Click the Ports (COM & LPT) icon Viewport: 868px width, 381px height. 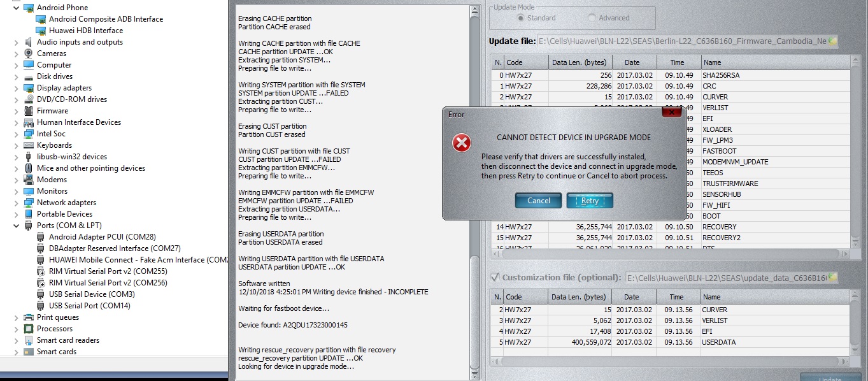coord(29,226)
